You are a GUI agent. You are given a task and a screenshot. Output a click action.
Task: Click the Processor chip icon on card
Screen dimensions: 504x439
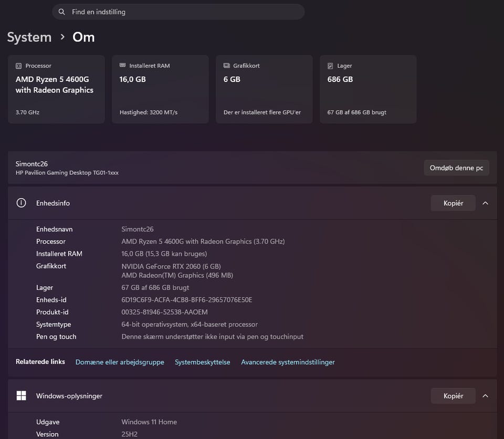(19, 66)
